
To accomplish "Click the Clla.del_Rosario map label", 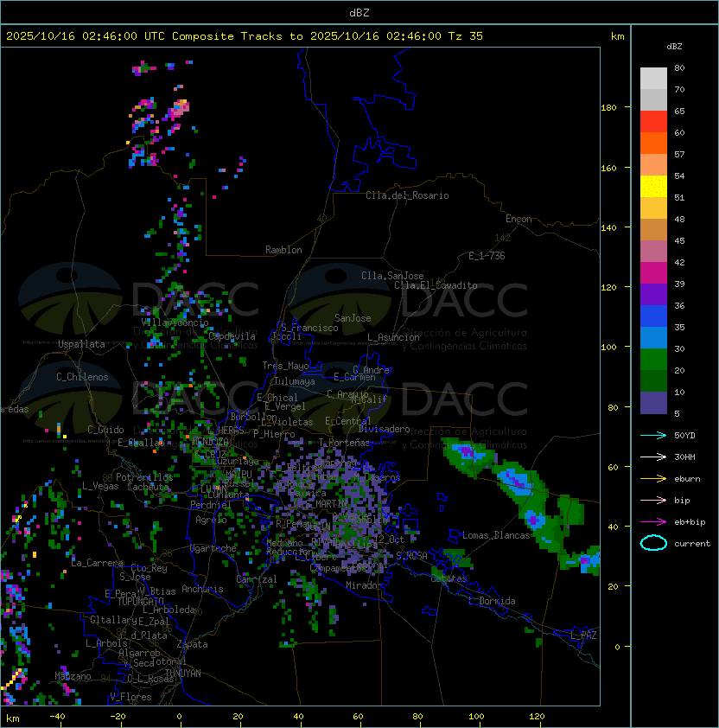I will (407, 195).
